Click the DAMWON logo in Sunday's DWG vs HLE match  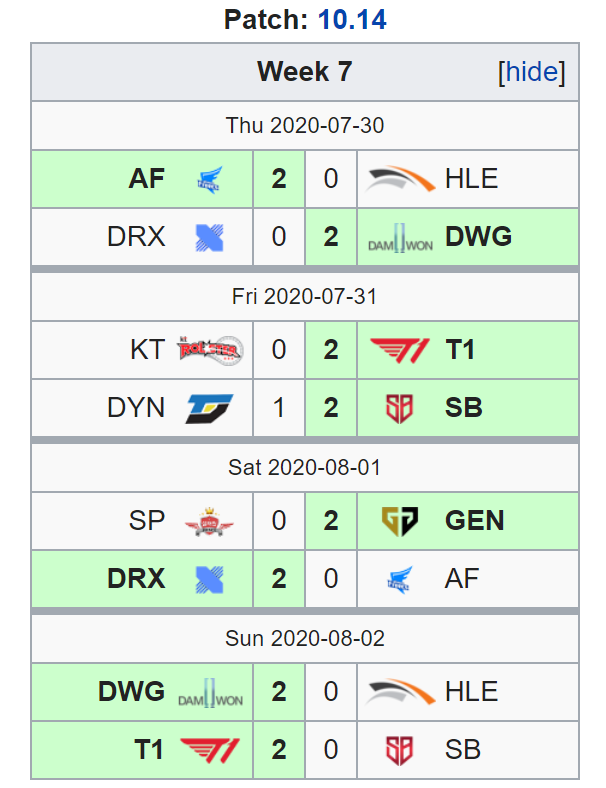pos(210,693)
